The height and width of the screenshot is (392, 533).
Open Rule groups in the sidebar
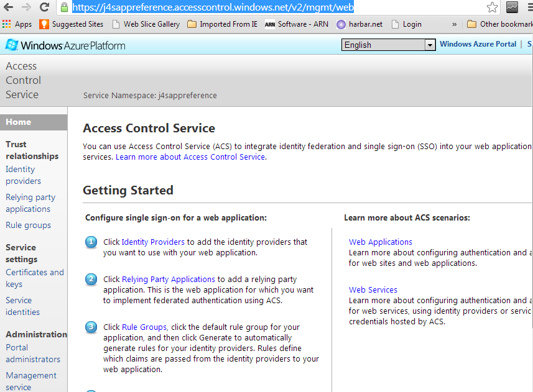28,226
